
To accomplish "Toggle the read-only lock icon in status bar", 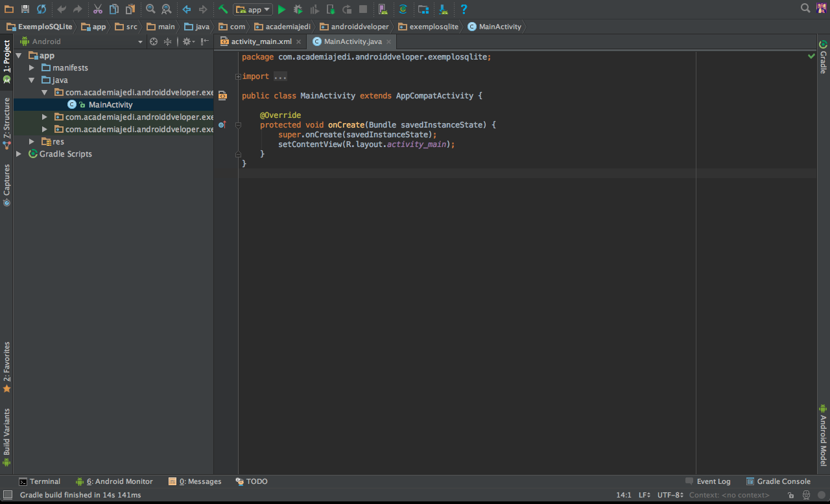I will click(x=790, y=495).
